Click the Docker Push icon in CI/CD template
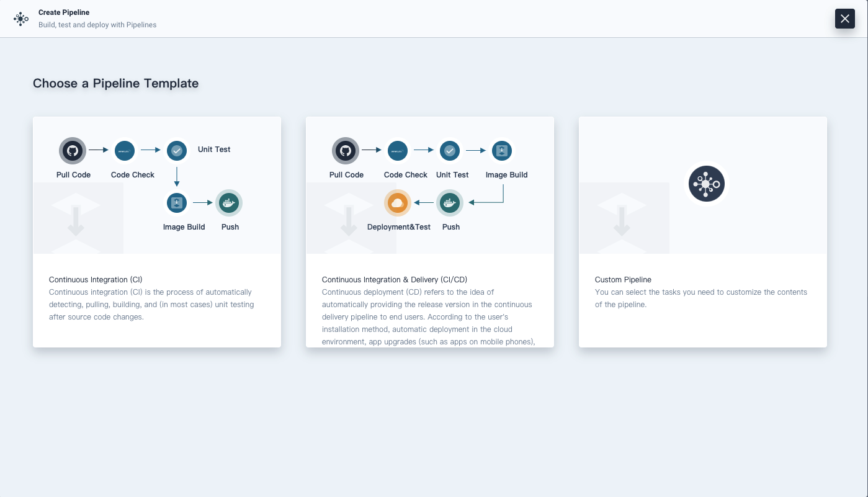868x497 pixels. pos(449,202)
